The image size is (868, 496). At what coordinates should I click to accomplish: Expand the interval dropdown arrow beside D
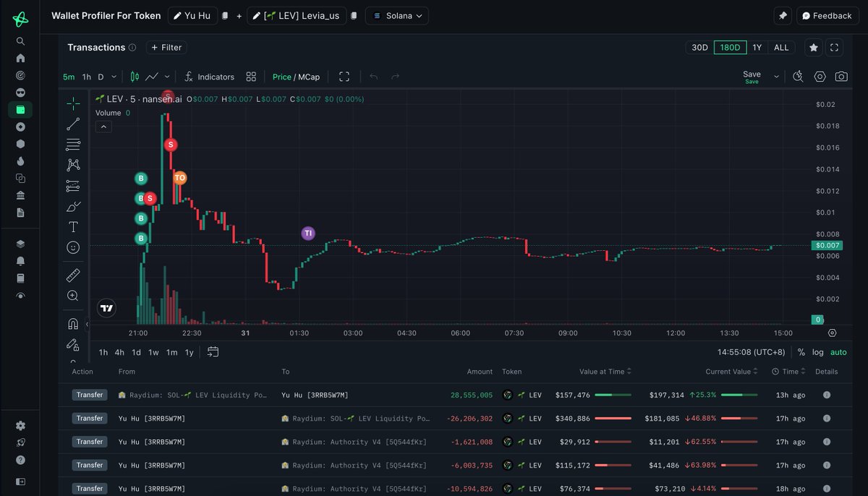click(115, 77)
